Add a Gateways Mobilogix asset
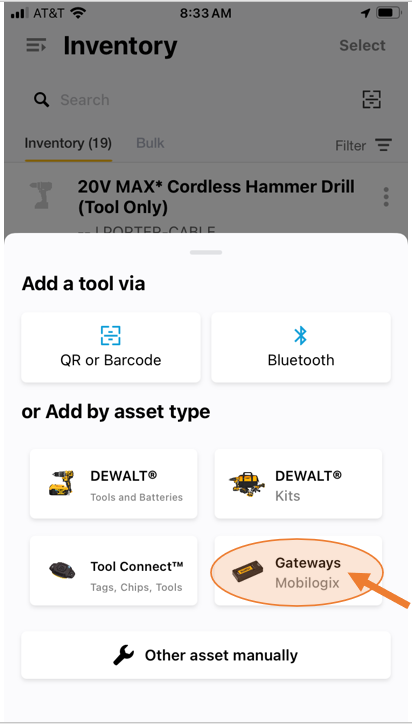 click(x=298, y=571)
